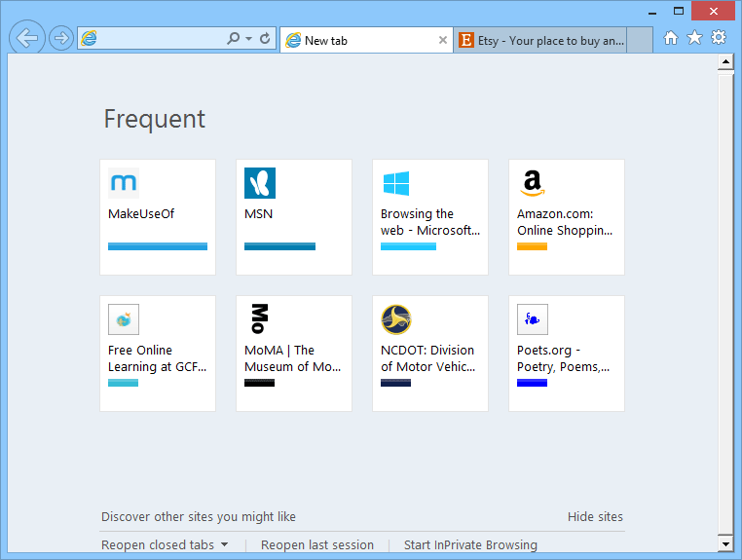Open a blank new tab button
Viewport: 742px width, 560px height.
(x=639, y=41)
